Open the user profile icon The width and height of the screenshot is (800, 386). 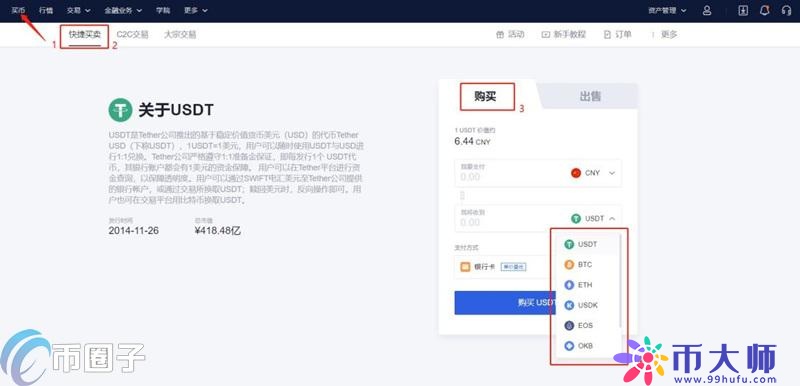707,10
